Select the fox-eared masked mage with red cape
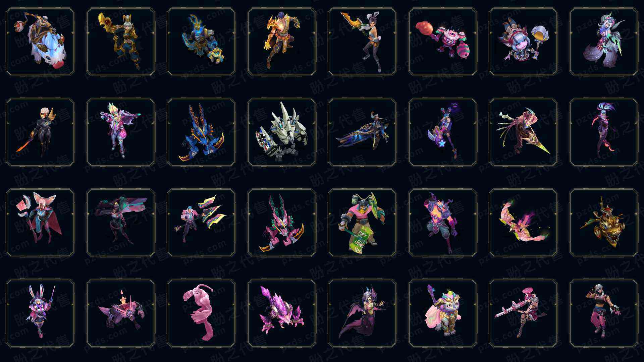Image resolution: width=644 pixels, height=362 pixels. point(40,223)
